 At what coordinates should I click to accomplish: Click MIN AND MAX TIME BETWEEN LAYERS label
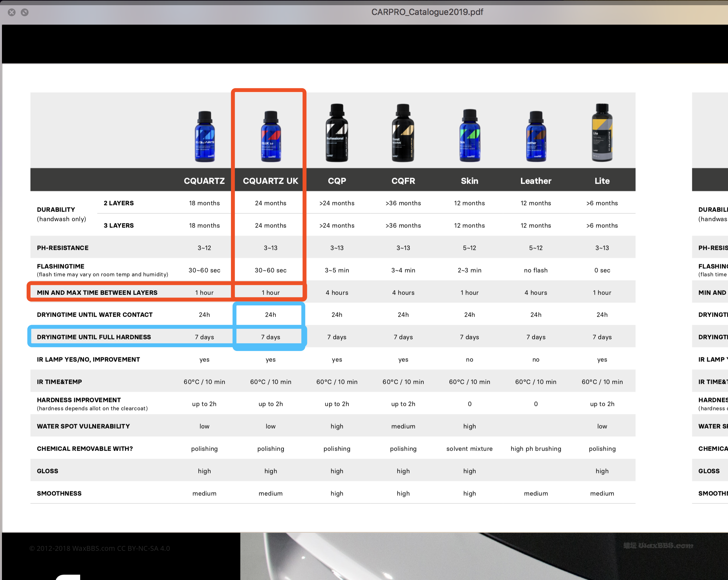[97, 293]
